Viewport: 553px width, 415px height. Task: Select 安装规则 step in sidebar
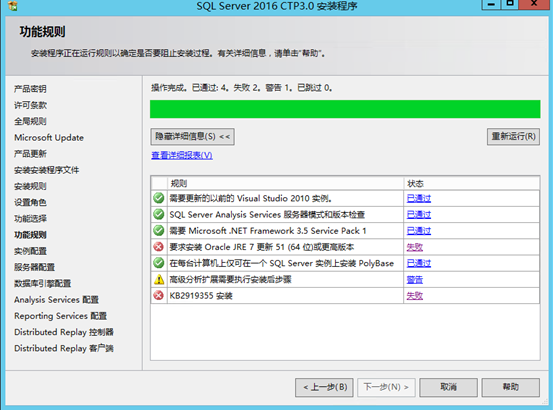(30, 186)
